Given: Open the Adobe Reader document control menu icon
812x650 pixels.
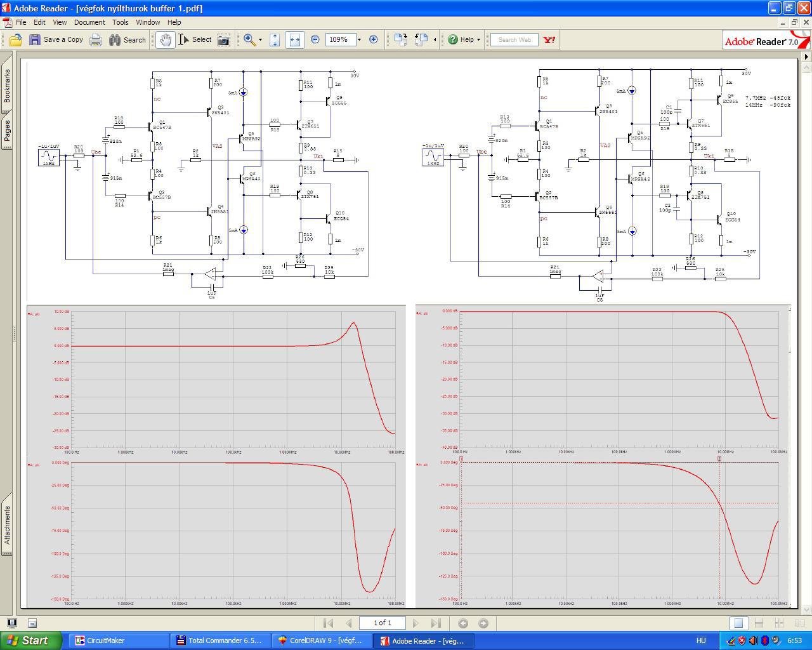Looking at the screenshot, I should [x=7, y=22].
